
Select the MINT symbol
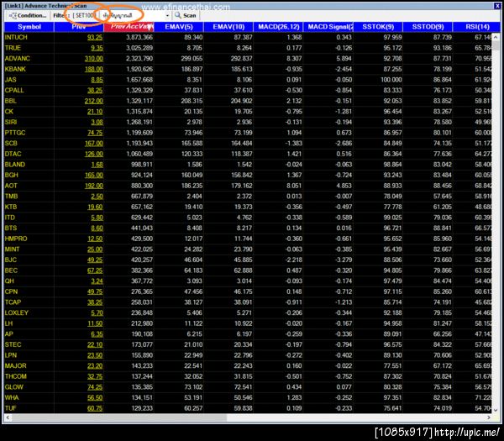[x=13, y=249]
